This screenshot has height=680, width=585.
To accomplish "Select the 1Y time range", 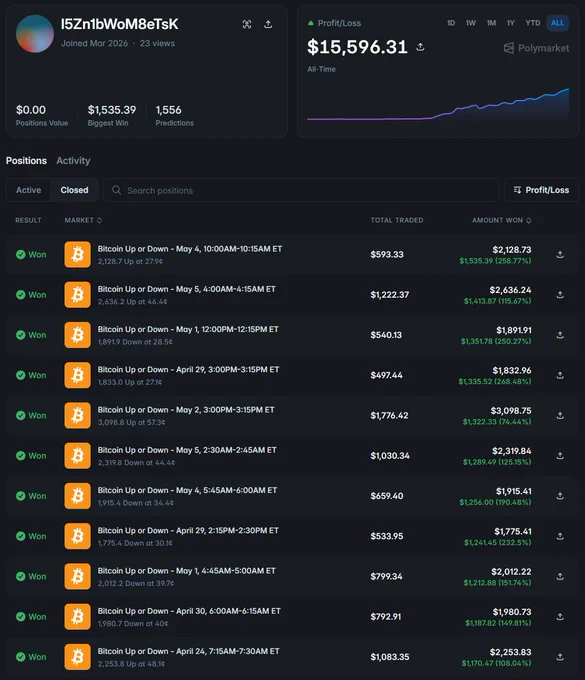I will (510, 23).
